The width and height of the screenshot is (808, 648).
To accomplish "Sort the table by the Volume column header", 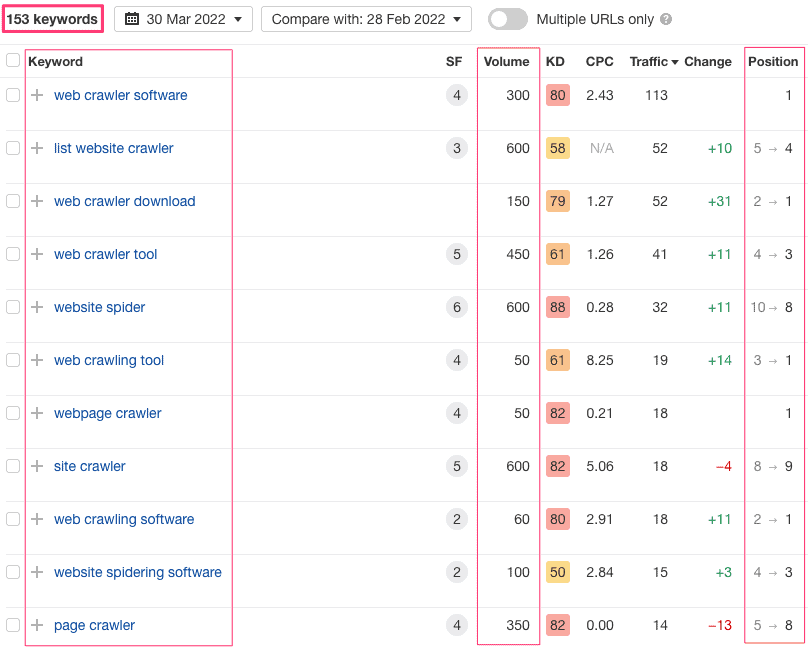I will point(508,61).
